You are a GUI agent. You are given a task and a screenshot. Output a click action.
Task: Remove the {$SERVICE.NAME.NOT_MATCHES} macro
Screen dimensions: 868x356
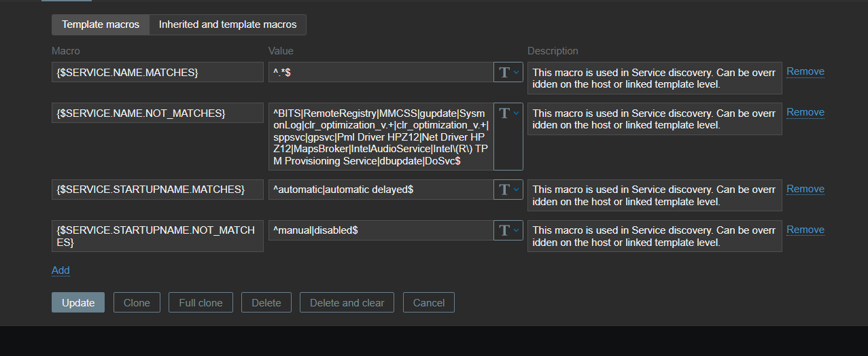click(805, 112)
